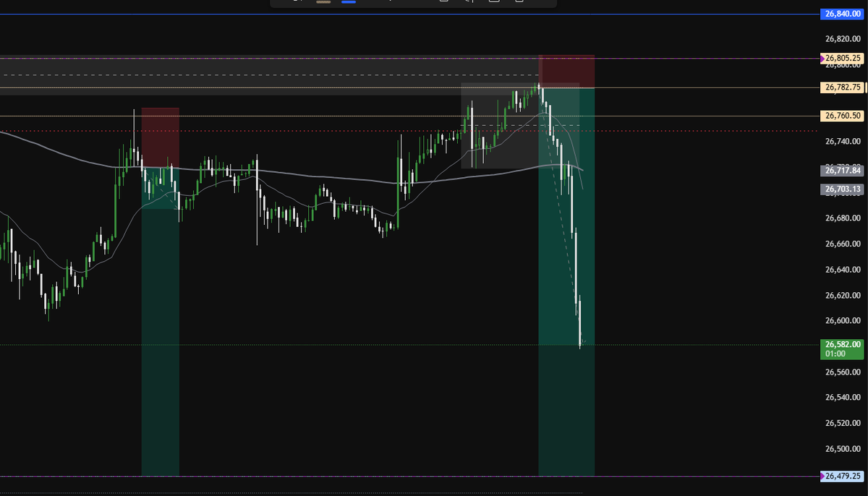Click the 26,500.00 price axis tick
The width and height of the screenshot is (868, 496).
coord(843,449)
